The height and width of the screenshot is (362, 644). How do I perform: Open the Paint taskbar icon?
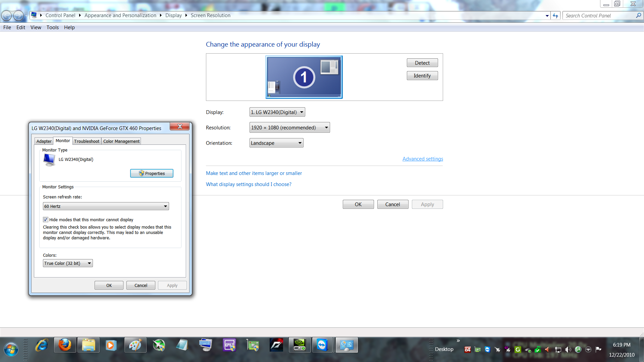click(x=136, y=345)
